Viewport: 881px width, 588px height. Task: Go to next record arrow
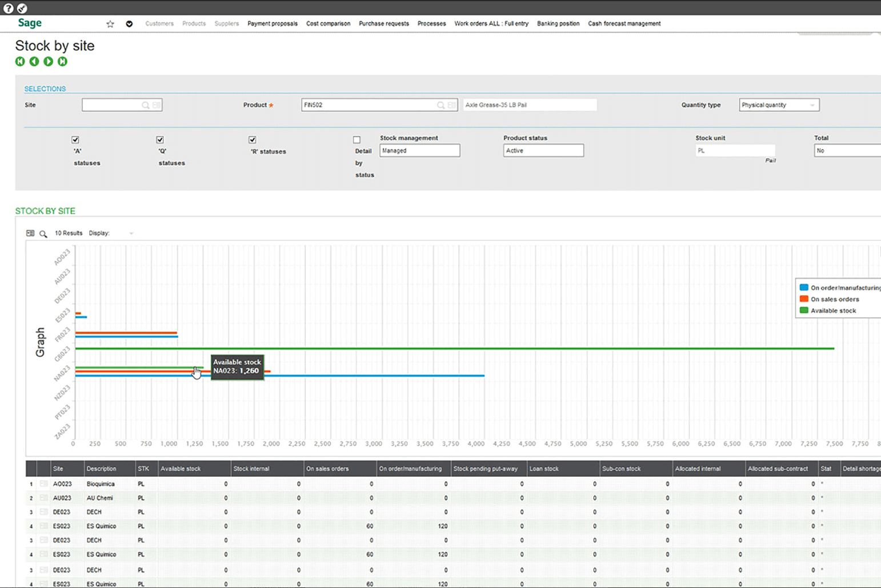(49, 62)
